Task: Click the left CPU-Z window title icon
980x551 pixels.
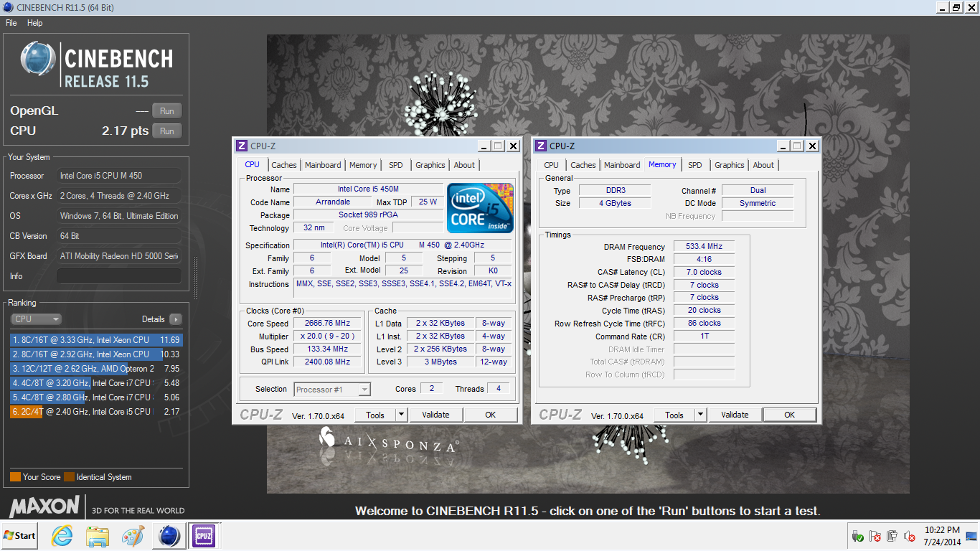Action: (x=242, y=146)
